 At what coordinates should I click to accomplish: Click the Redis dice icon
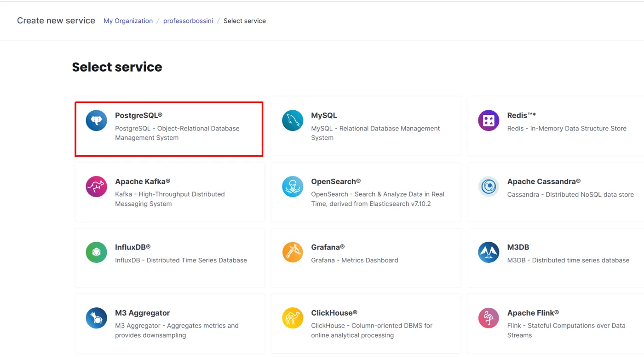[x=489, y=121]
